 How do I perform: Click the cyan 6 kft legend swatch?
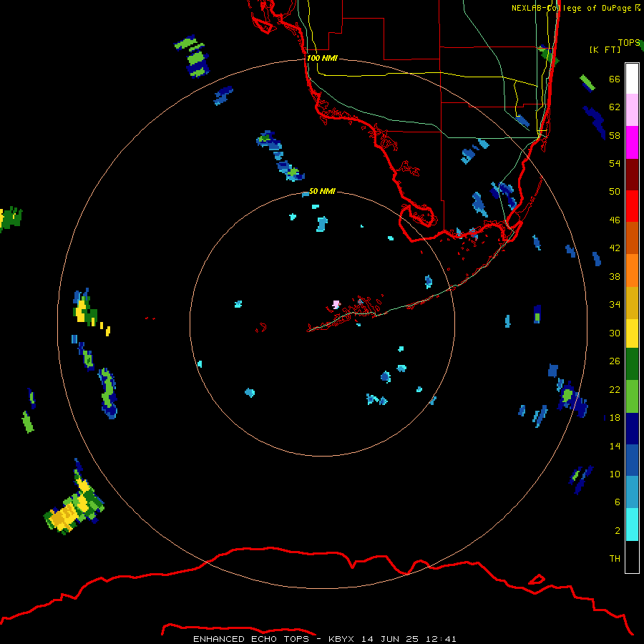[x=632, y=525]
